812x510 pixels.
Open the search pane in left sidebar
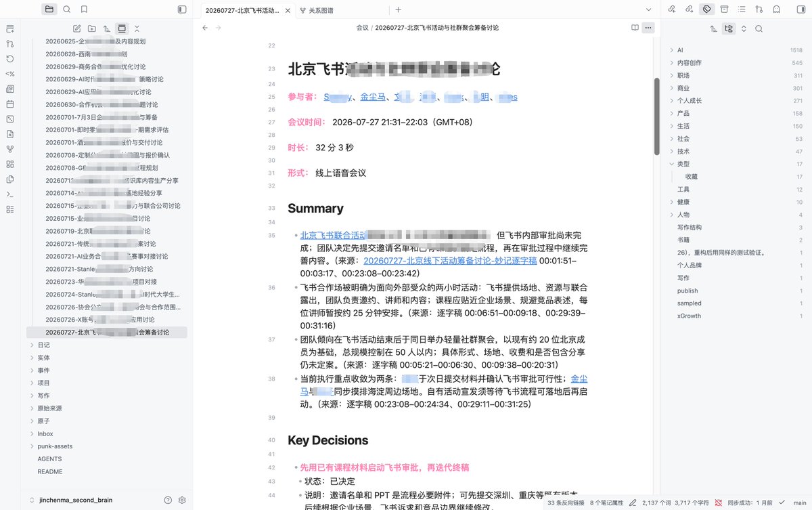point(66,9)
